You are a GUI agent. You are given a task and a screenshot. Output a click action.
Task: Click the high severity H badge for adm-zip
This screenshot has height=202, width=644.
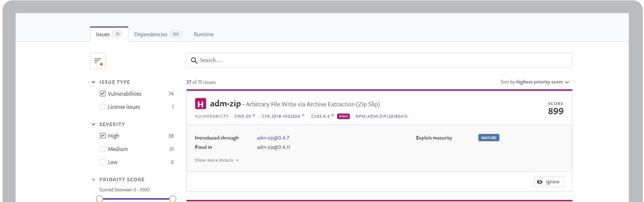pos(200,104)
